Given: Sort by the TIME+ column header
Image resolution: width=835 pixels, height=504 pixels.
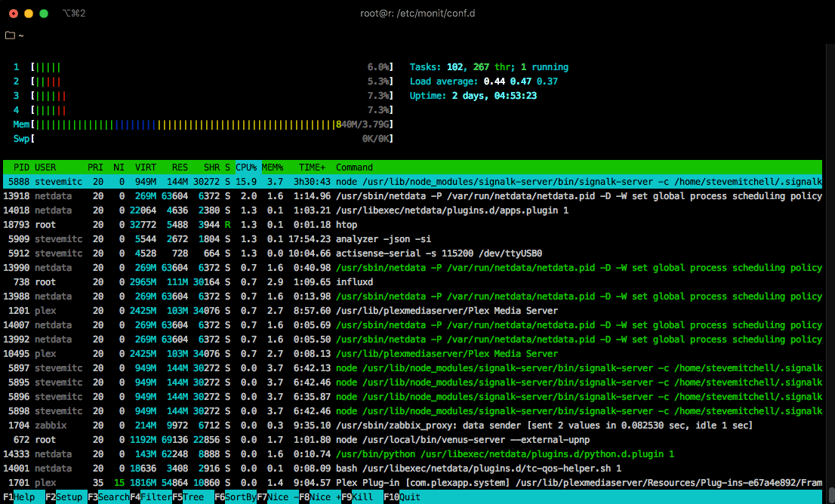Looking at the screenshot, I should coord(312,167).
